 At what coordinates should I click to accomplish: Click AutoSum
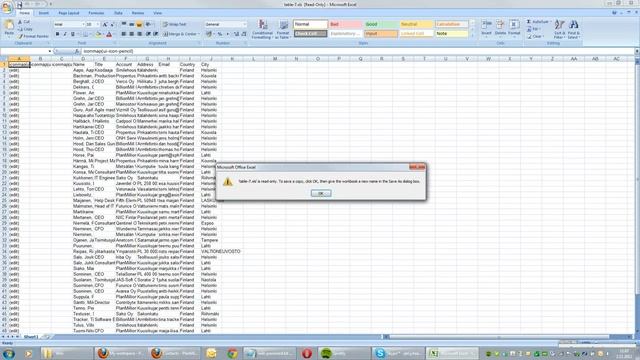click(538, 22)
